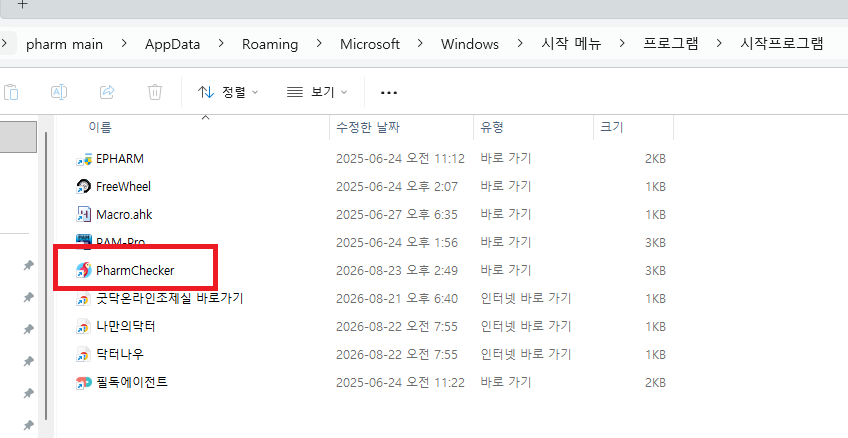Click date 2025-06-24 오후 1:56
Viewport: 848px width, 438px height.
pos(396,243)
